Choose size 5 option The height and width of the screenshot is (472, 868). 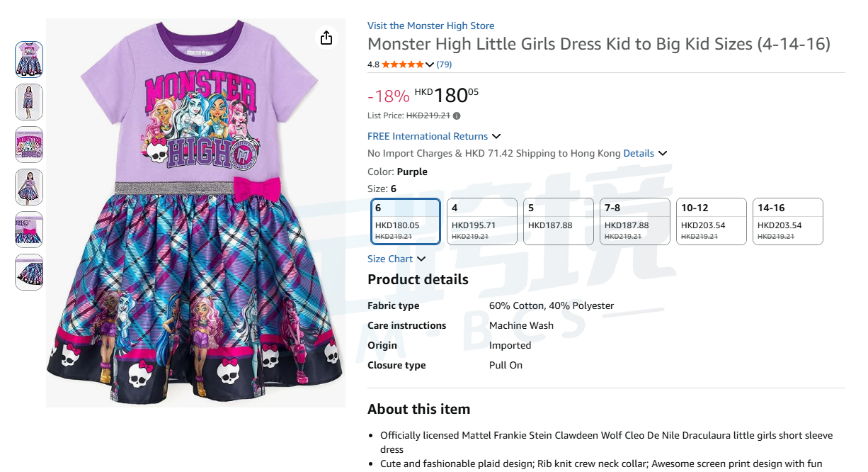click(x=559, y=221)
